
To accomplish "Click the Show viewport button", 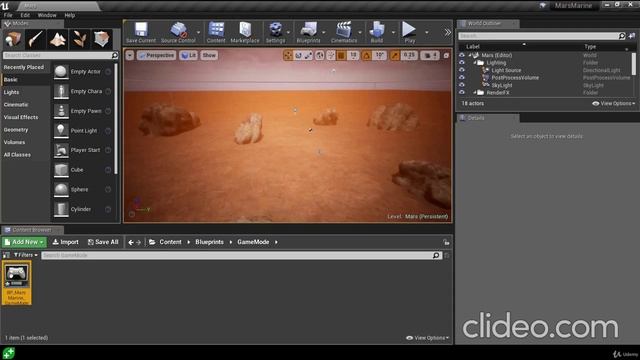I will [209, 55].
